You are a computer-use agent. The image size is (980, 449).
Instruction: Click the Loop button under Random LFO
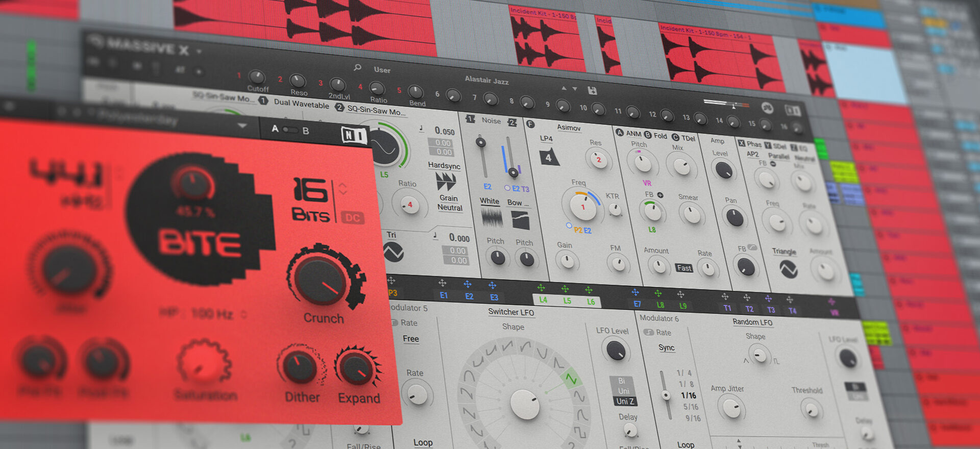(685, 445)
